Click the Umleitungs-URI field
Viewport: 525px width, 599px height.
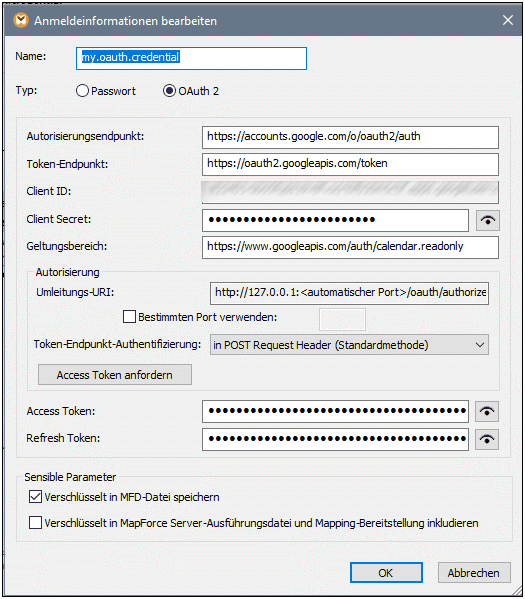coord(349,293)
